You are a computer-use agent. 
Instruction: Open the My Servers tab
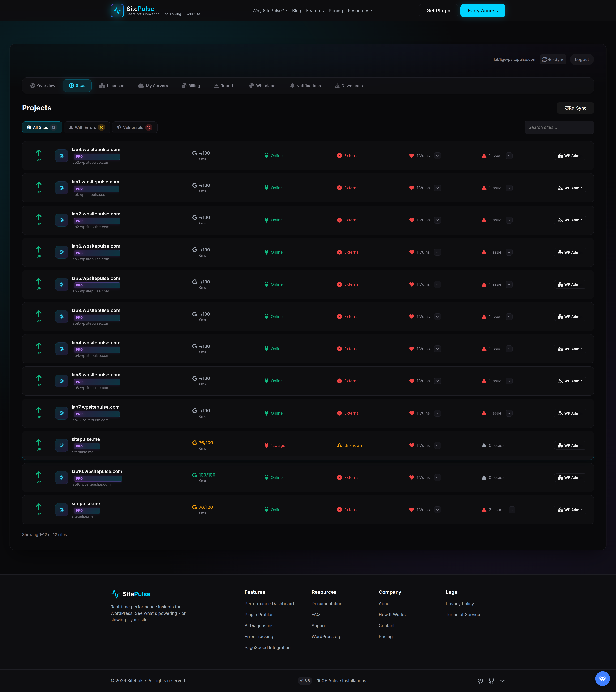(153, 86)
